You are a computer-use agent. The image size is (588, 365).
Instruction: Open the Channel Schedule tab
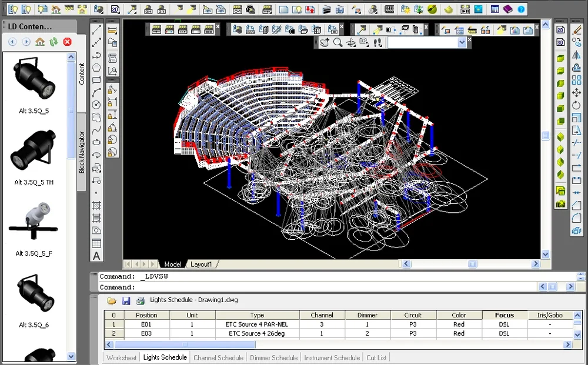218,357
